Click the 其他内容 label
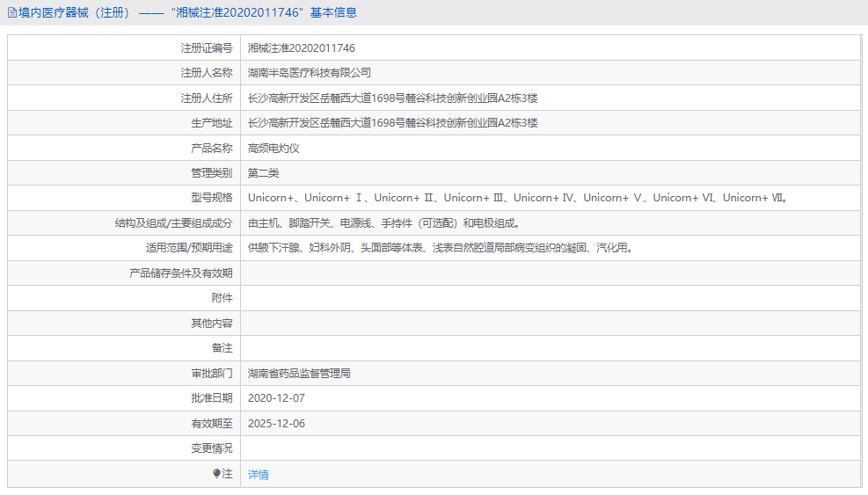 (x=212, y=324)
